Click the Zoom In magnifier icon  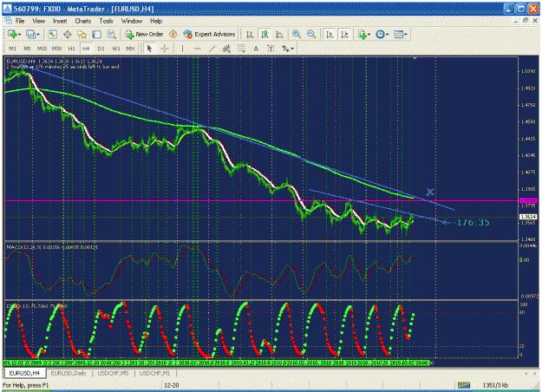(297, 34)
